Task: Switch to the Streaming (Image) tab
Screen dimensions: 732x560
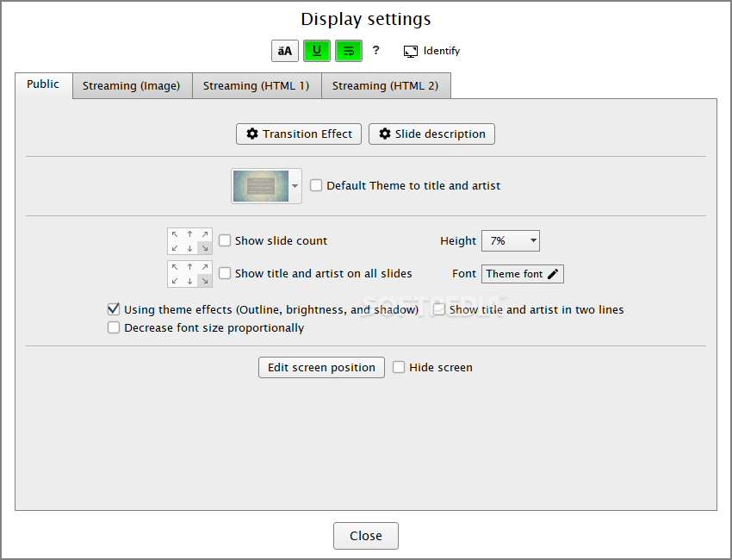Action: (x=131, y=86)
